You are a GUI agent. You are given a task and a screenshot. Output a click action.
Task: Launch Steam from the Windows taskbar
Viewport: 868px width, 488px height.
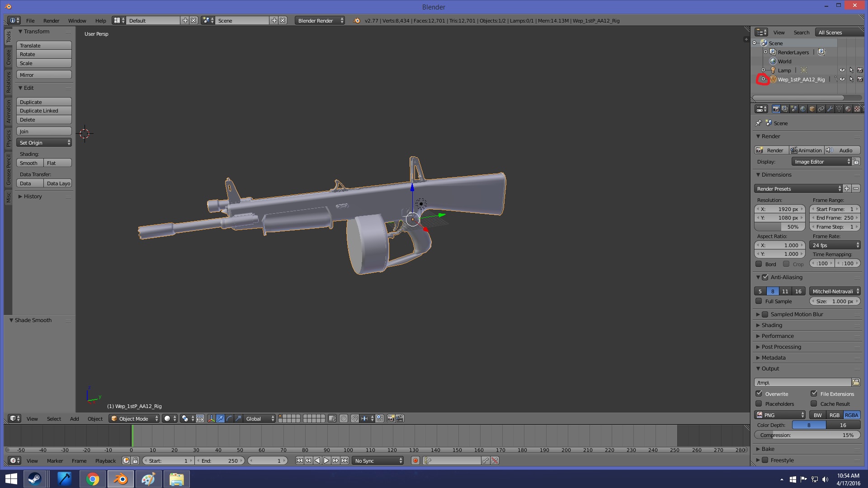point(35,479)
